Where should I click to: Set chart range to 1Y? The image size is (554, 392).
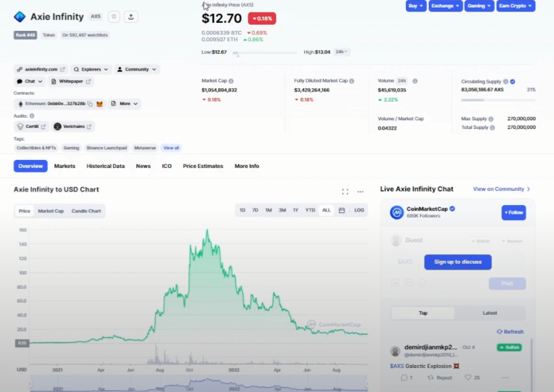coord(296,210)
